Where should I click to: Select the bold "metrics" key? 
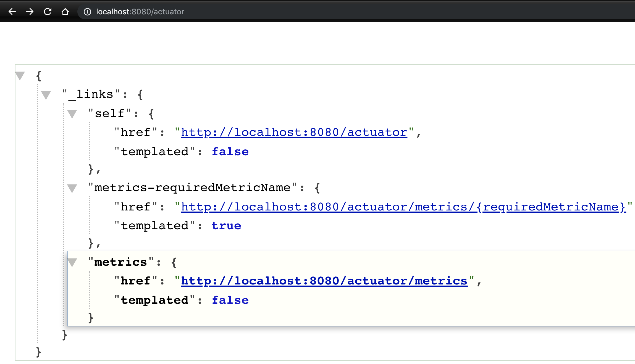click(x=121, y=262)
